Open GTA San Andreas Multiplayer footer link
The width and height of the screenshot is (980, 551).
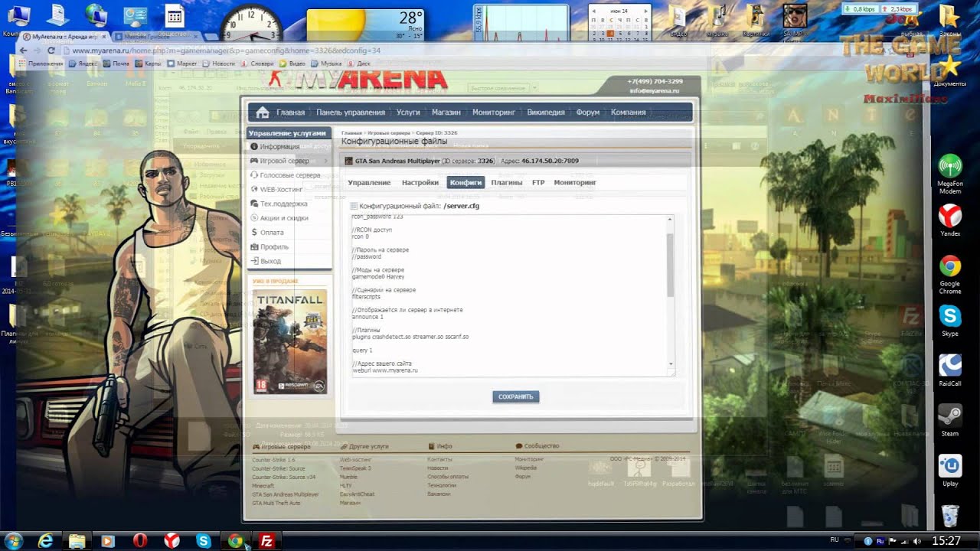click(x=286, y=494)
